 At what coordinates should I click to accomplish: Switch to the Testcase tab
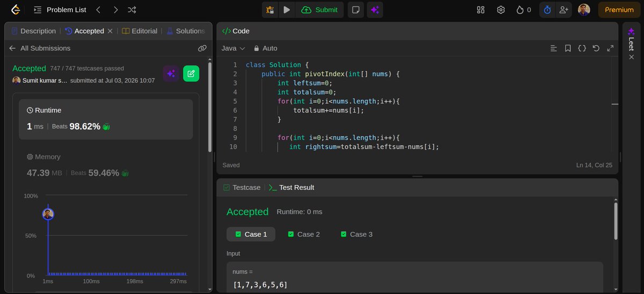pos(241,188)
